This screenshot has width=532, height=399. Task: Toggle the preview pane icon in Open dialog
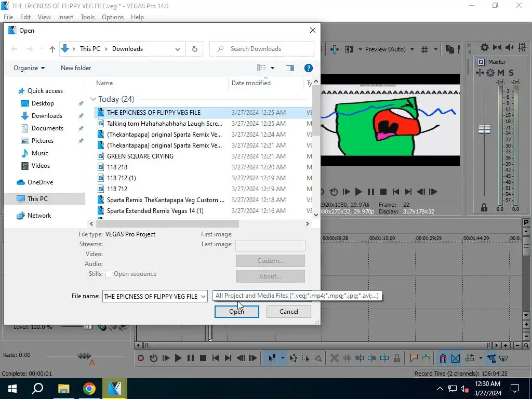(290, 68)
